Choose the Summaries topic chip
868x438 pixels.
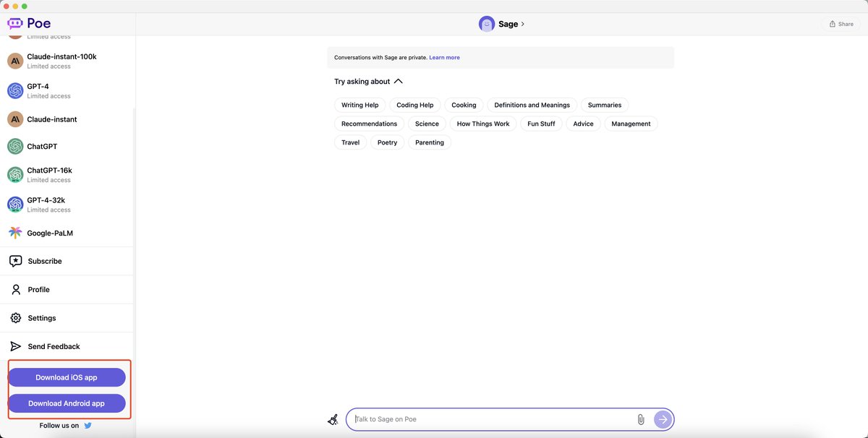pyautogui.click(x=605, y=105)
